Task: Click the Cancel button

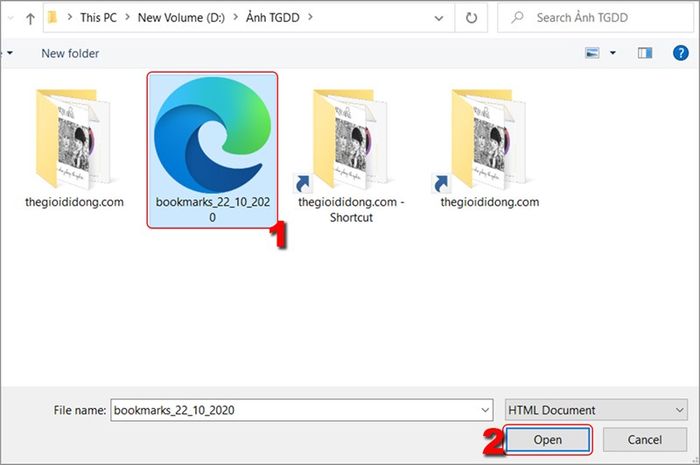Action: point(645,440)
